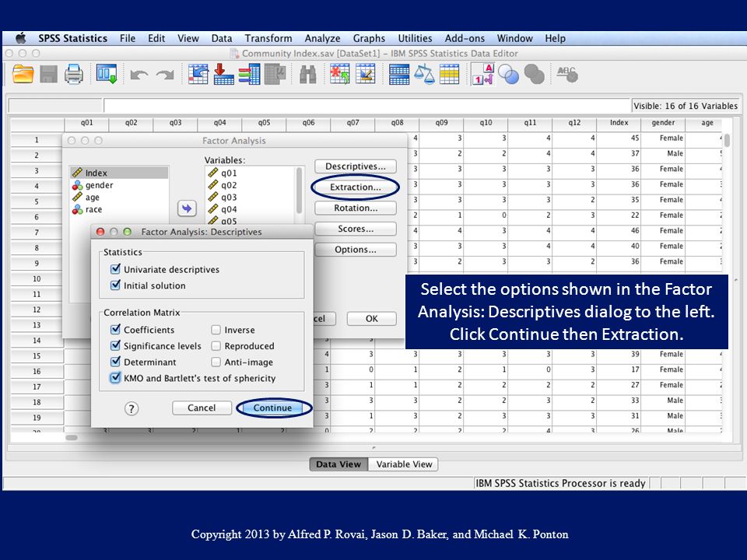The image size is (747, 560).
Task: Click OK in the Factor Analysis dialog
Action: [372, 319]
